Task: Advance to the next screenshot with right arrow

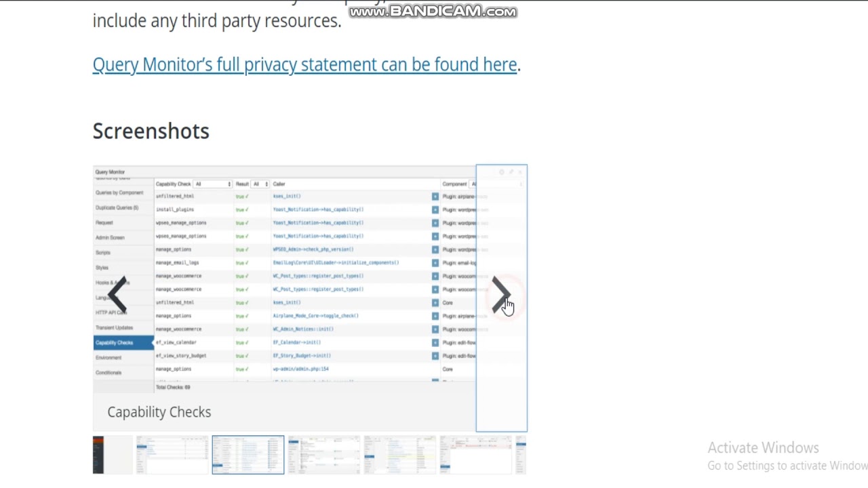Action: pyautogui.click(x=501, y=295)
